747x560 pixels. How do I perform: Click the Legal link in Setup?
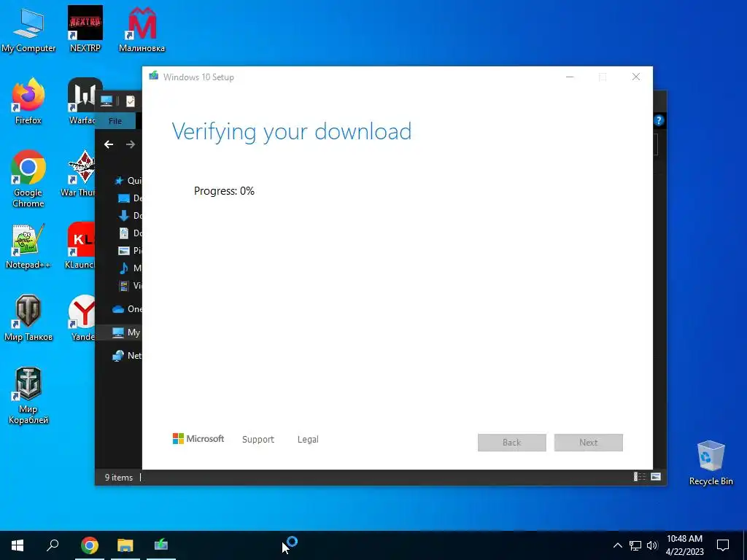pyautogui.click(x=308, y=440)
